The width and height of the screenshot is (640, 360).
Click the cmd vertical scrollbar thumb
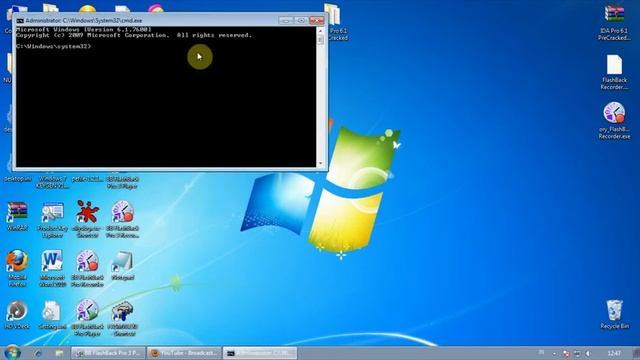click(x=320, y=39)
